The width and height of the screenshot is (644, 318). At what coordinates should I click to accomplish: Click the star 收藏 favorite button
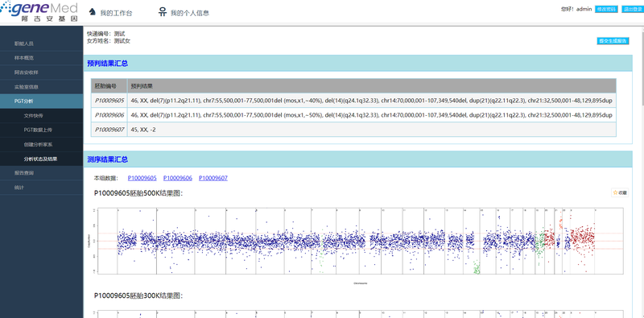620,192
